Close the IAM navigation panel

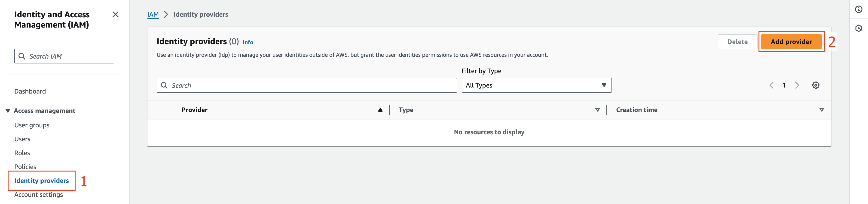pos(115,15)
